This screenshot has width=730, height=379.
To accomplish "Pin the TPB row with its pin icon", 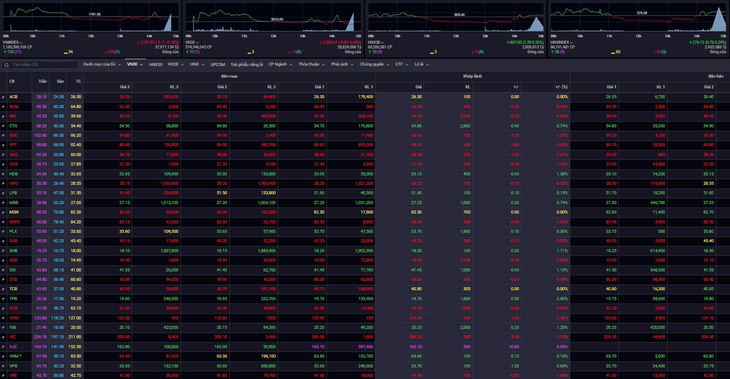I will coord(3,298).
